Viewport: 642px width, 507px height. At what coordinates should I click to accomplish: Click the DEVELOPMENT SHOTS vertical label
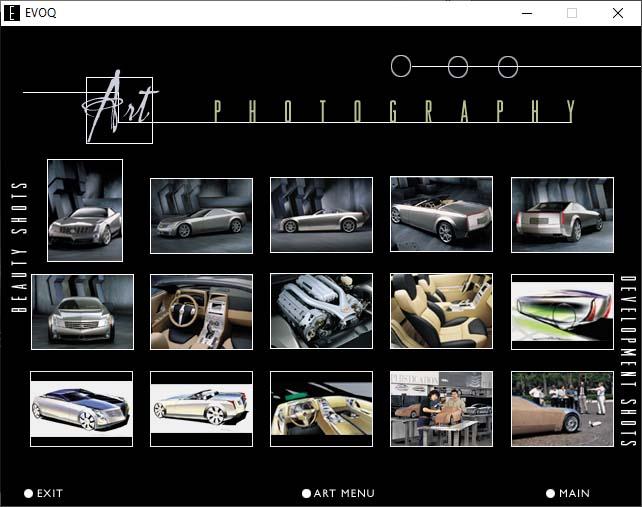(628, 360)
